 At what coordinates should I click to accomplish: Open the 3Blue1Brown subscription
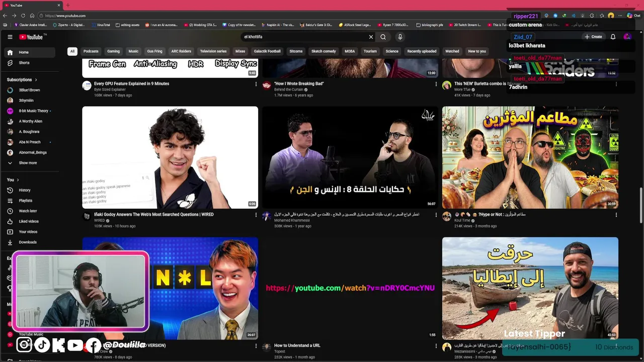(30, 90)
